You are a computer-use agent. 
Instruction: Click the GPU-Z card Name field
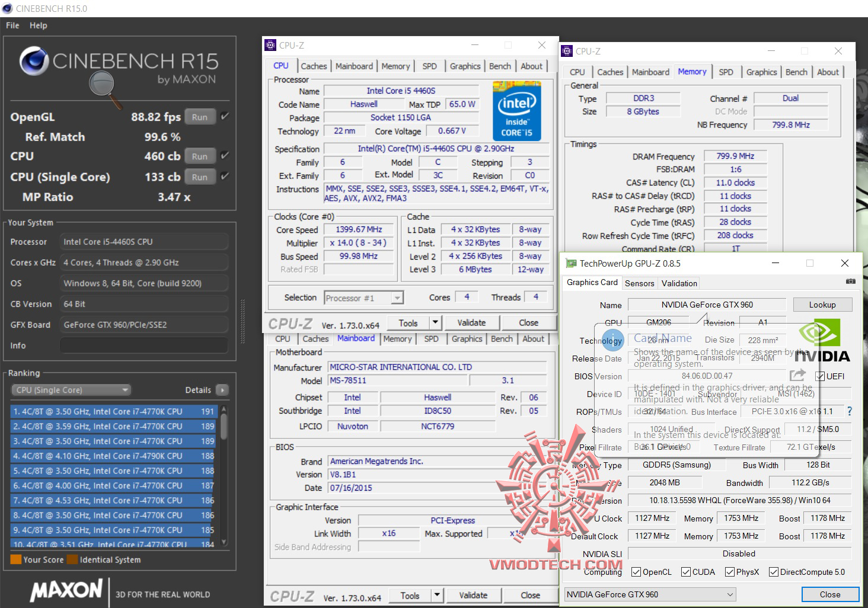pyautogui.click(x=707, y=305)
